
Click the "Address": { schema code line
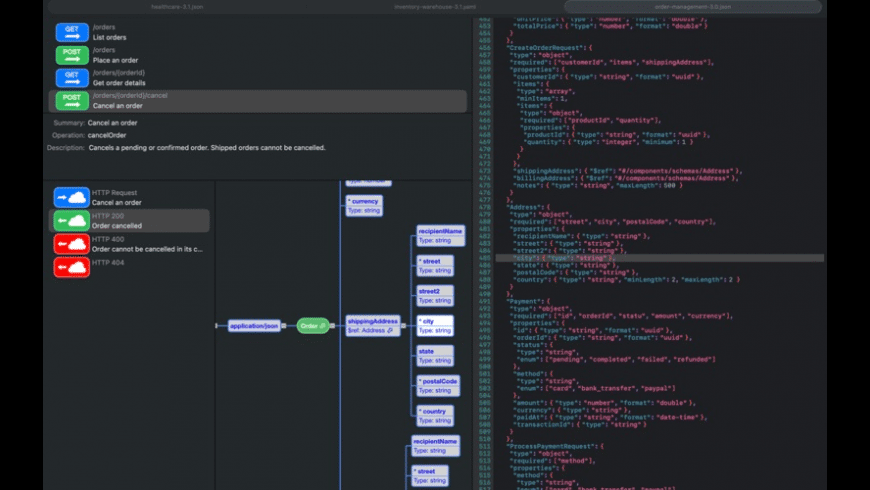point(527,207)
